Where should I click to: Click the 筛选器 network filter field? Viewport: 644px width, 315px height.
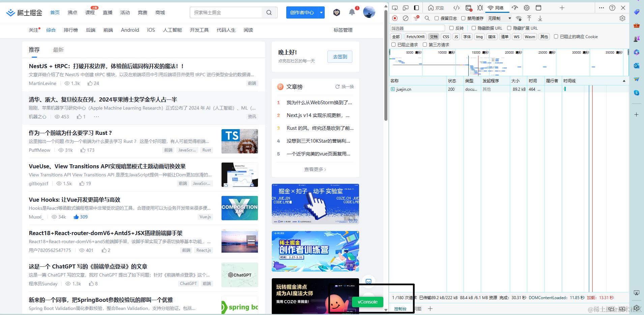pos(417,28)
